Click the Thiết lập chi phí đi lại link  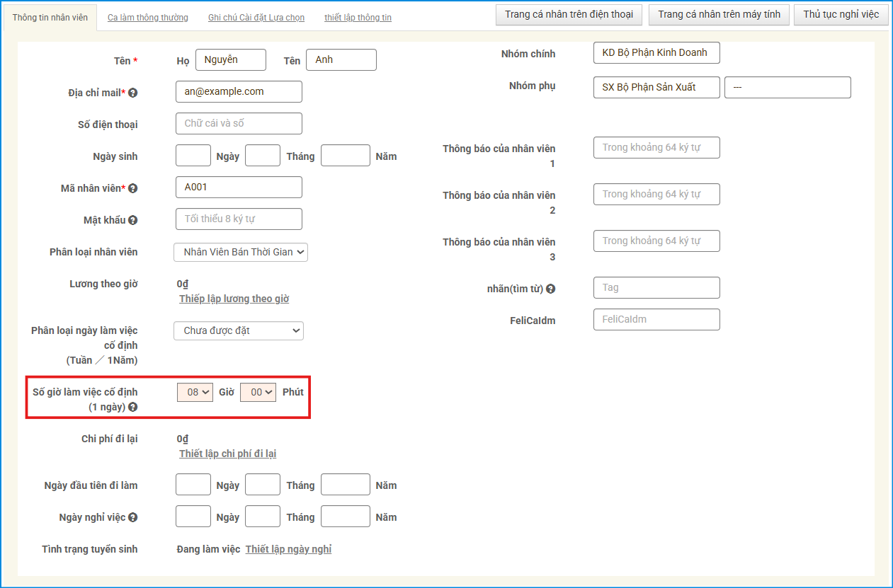[x=227, y=454]
